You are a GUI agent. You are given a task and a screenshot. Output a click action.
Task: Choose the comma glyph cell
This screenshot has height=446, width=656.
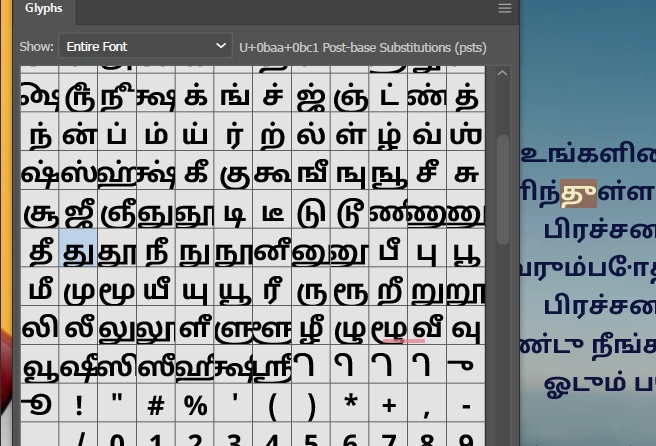coord(427,403)
